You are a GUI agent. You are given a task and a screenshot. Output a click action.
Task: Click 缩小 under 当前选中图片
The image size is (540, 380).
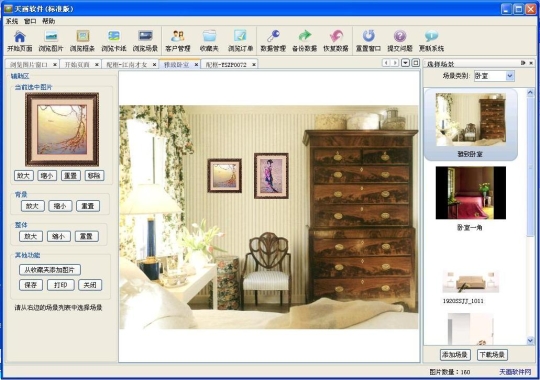pyautogui.click(x=47, y=175)
